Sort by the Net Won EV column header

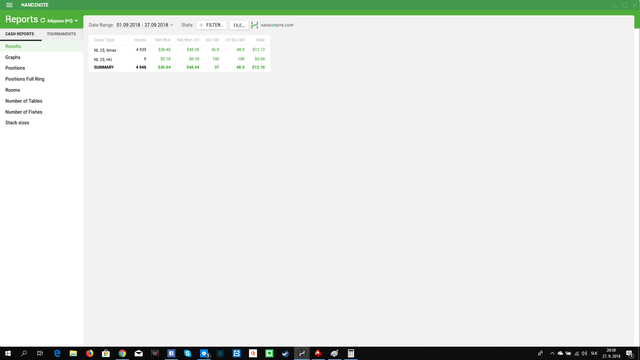point(188,40)
